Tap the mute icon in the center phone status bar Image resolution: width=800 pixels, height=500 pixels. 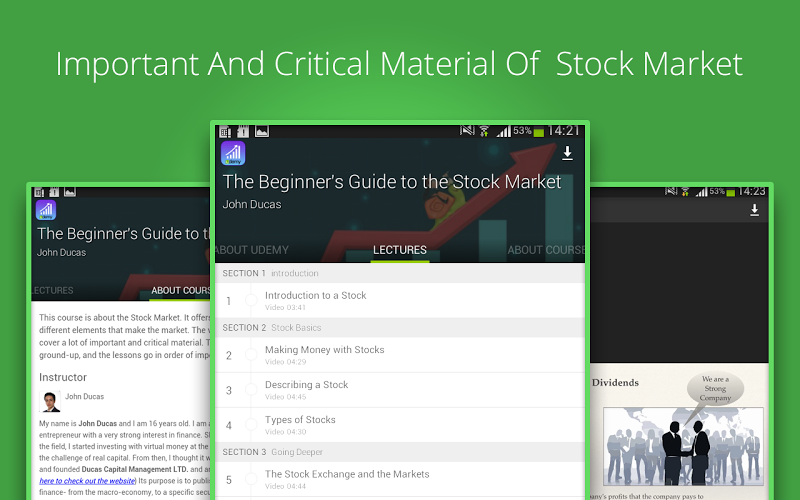point(467,131)
